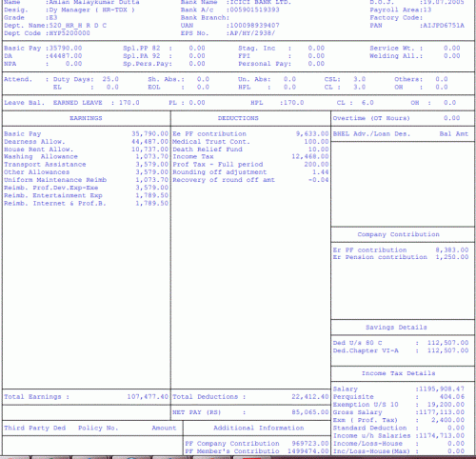Screen dimensions: 476x459
Task: Select the 'Reimb. Entertainment Exp' row
Action: pyautogui.click(x=86, y=195)
